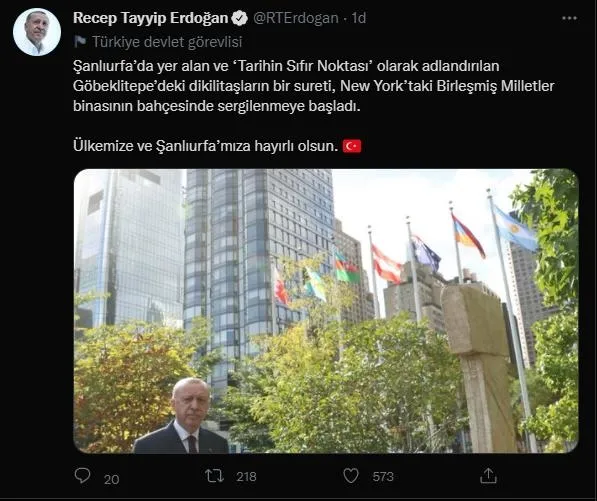This screenshot has width=597, height=501.
Task: Click the 20 replies count
Action: [x=112, y=479]
